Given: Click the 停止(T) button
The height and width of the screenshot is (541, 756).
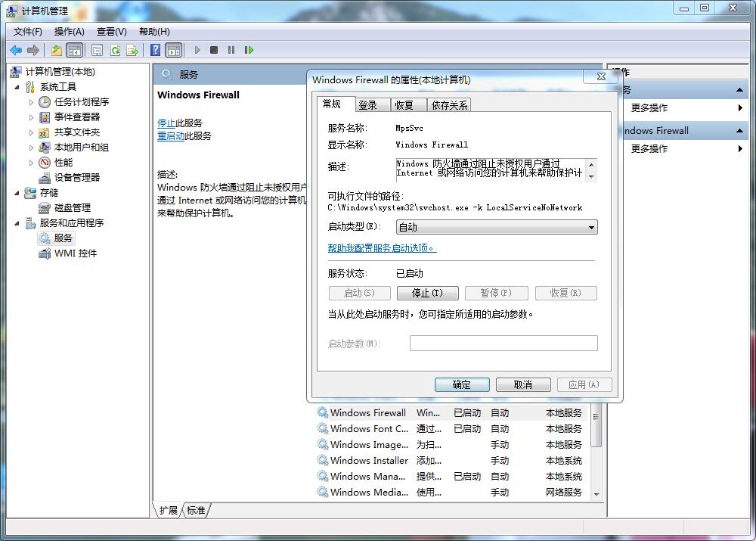Looking at the screenshot, I should coord(426,293).
